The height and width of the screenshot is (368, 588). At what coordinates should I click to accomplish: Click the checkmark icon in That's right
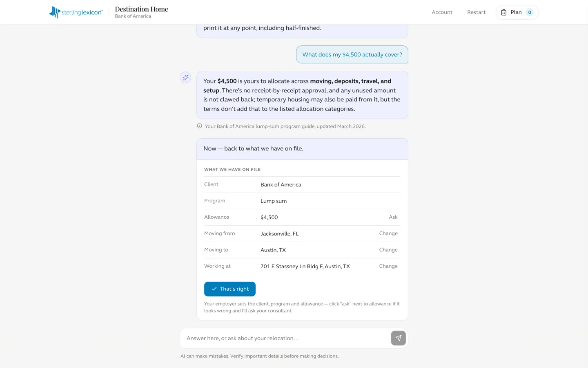pos(214,289)
